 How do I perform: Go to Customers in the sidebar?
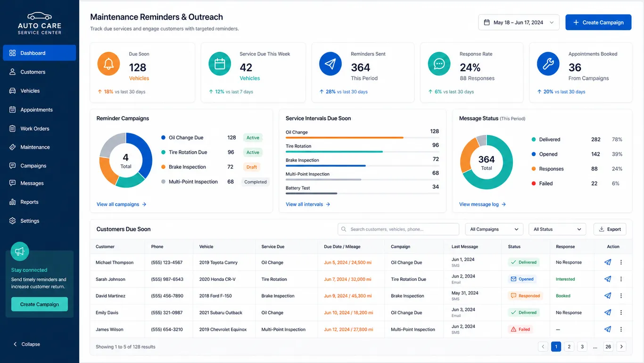40,72
